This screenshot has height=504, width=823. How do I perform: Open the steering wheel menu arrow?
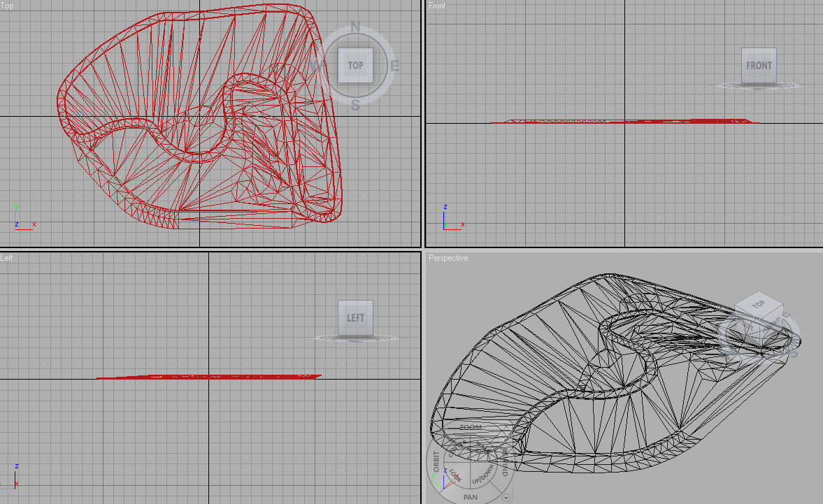point(506,498)
